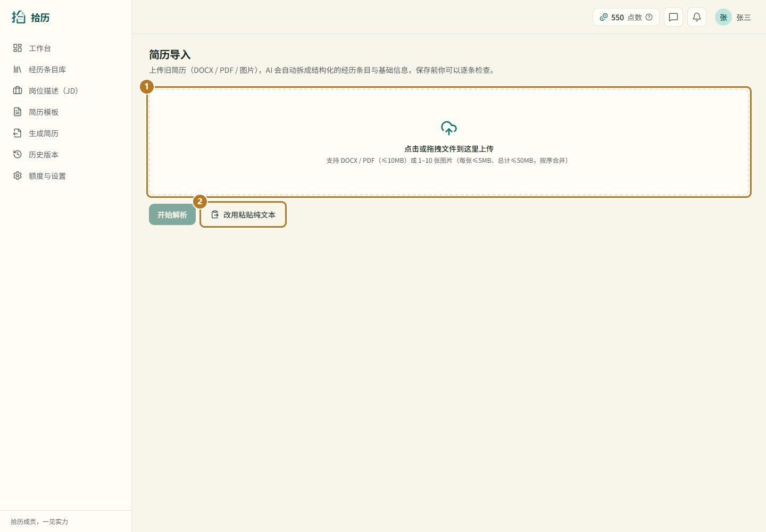Click the 额度与设置 gear icon

[18, 176]
